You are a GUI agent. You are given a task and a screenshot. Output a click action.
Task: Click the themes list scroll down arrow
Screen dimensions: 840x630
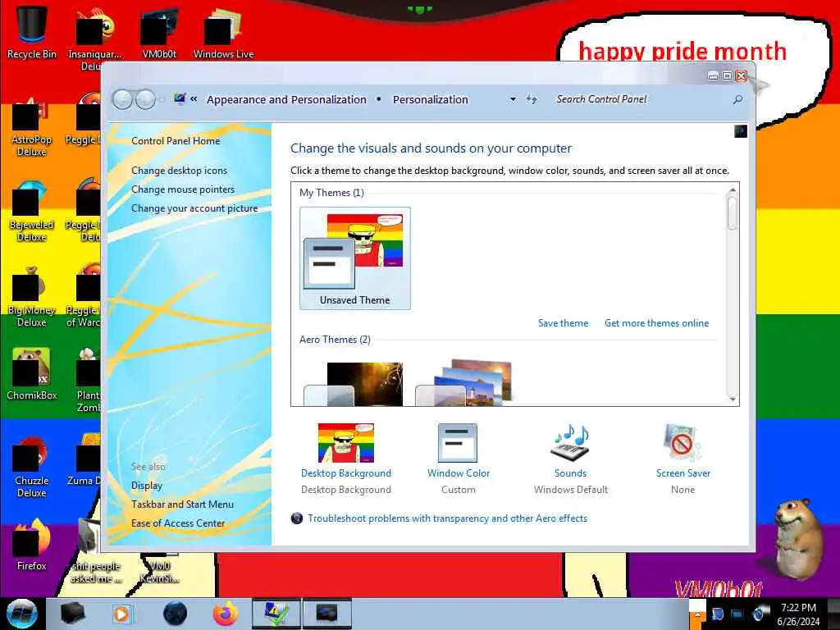(x=732, y=399)
